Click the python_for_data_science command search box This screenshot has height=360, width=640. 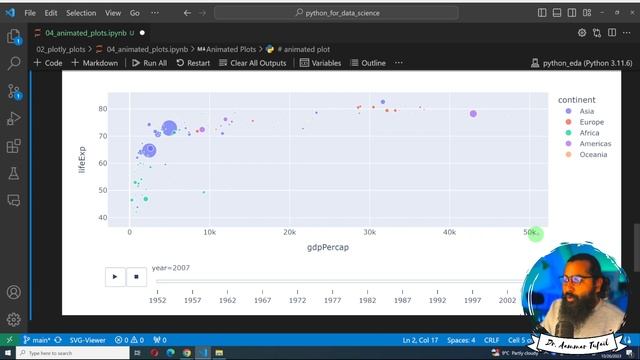[x=336, y=13]
